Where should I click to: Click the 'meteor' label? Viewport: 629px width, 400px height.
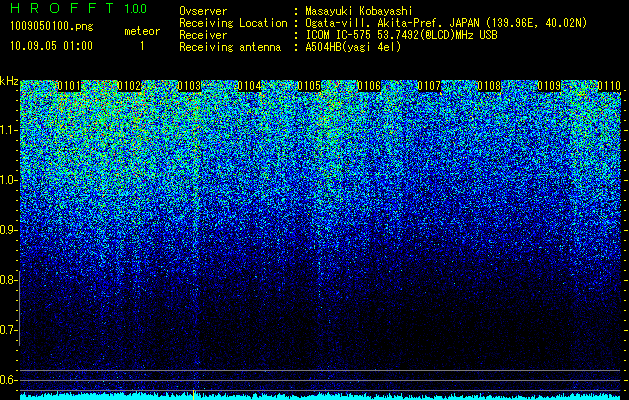click(142, 31)
